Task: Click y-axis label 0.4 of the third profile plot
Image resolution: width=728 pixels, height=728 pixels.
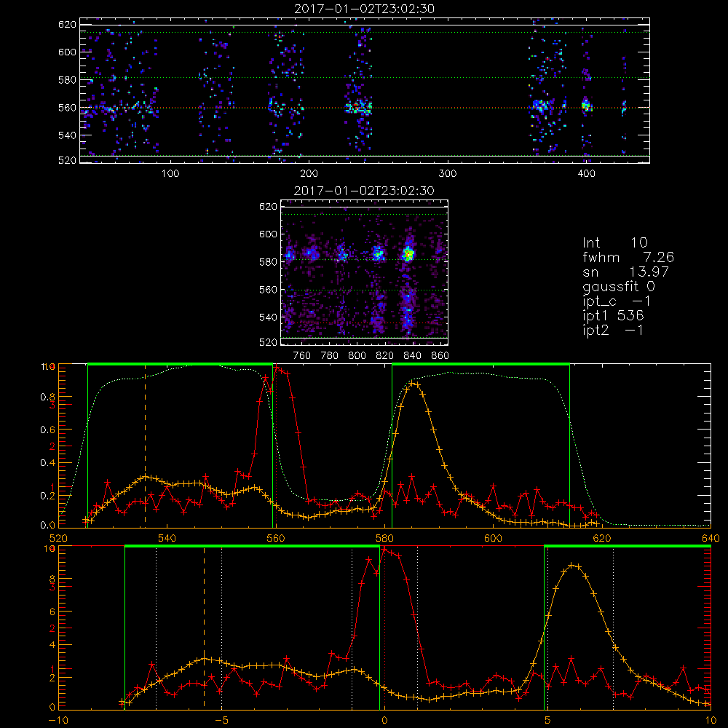Action: click(x=48, y=463)
